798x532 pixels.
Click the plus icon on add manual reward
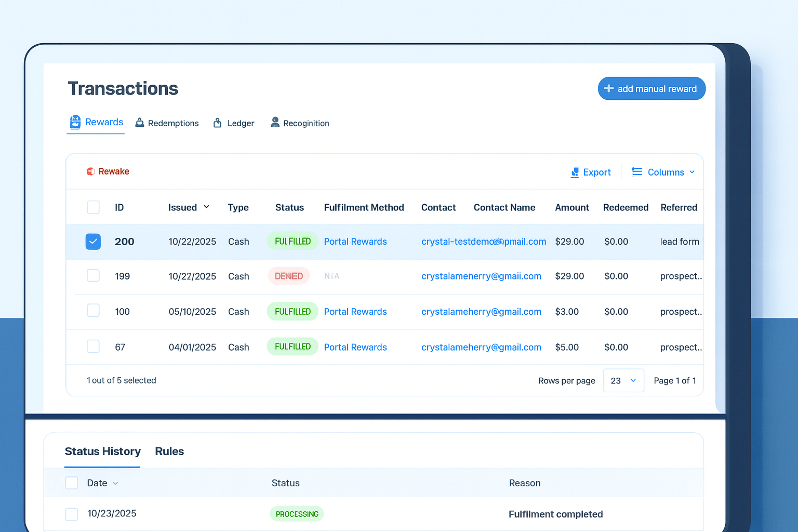(x=609, y=89)
